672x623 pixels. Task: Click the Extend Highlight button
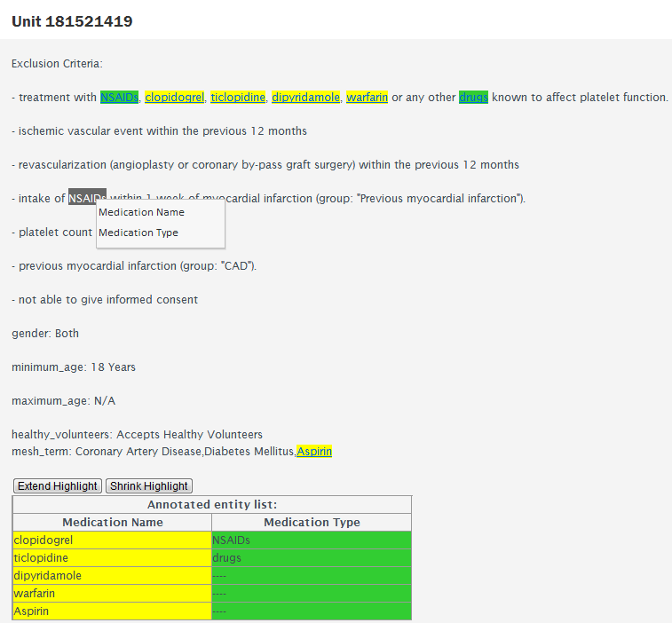coord(58,486)
